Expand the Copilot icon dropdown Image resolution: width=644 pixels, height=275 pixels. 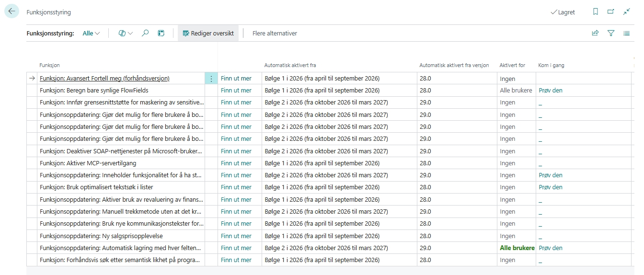(126, 33)
